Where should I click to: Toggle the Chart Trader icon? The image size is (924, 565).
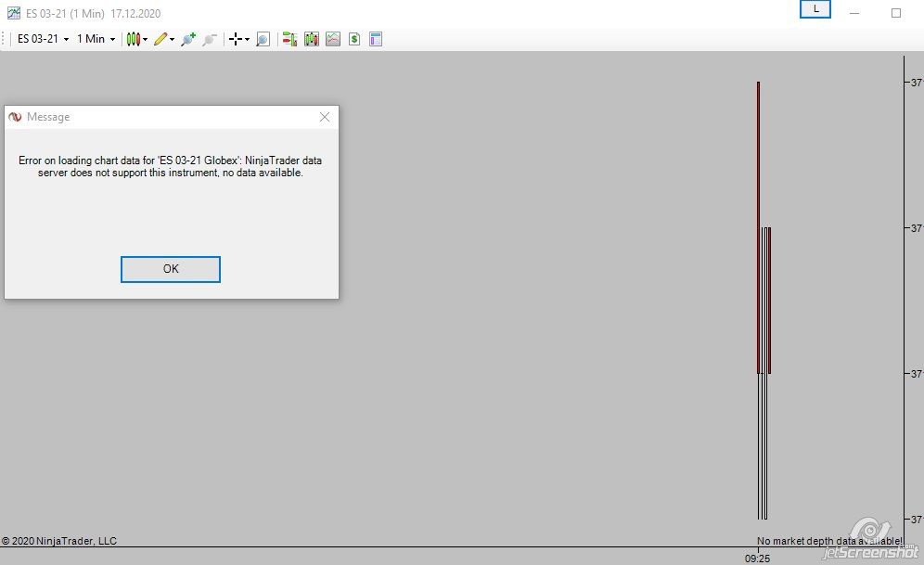[289, 40]
